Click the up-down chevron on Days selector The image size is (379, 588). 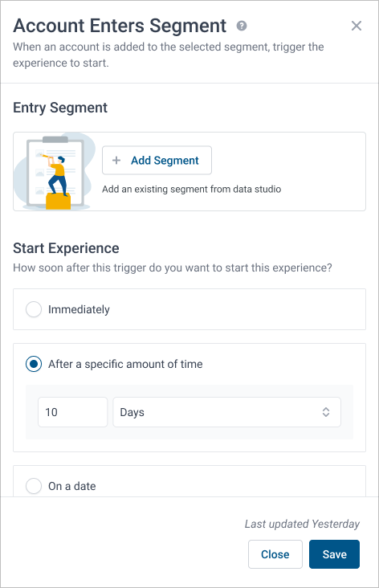[326, 412]
